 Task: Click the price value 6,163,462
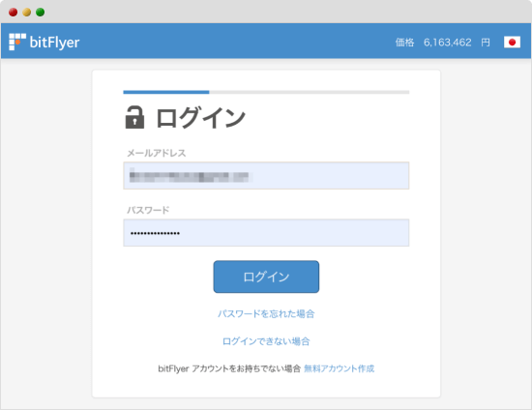[447, 43]
